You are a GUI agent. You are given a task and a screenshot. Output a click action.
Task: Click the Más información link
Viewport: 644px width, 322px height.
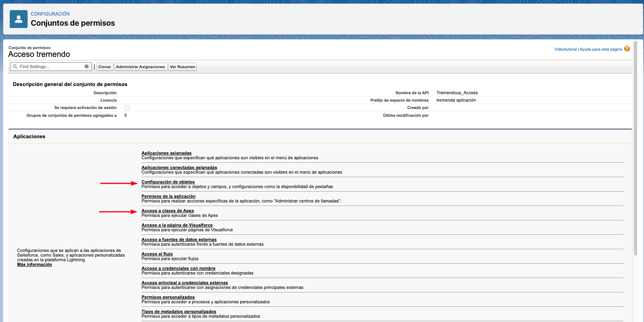pos(35,265)
